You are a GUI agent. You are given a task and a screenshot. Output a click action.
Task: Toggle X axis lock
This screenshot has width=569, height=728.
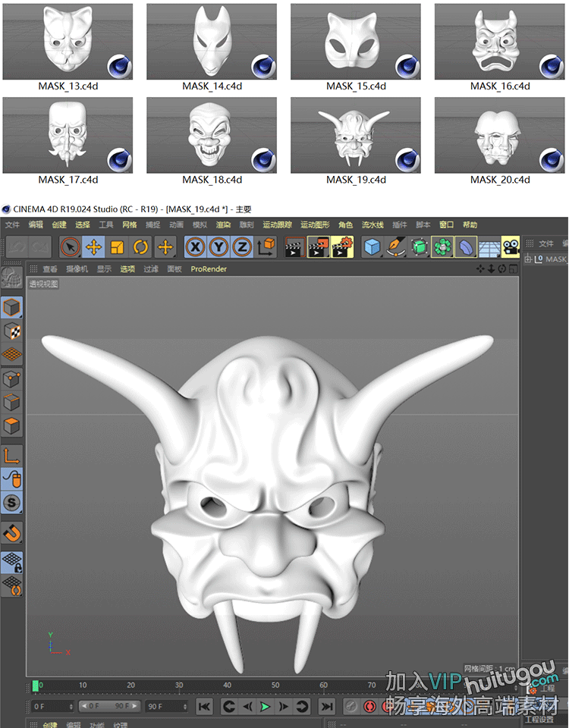(x=196, y=247)
